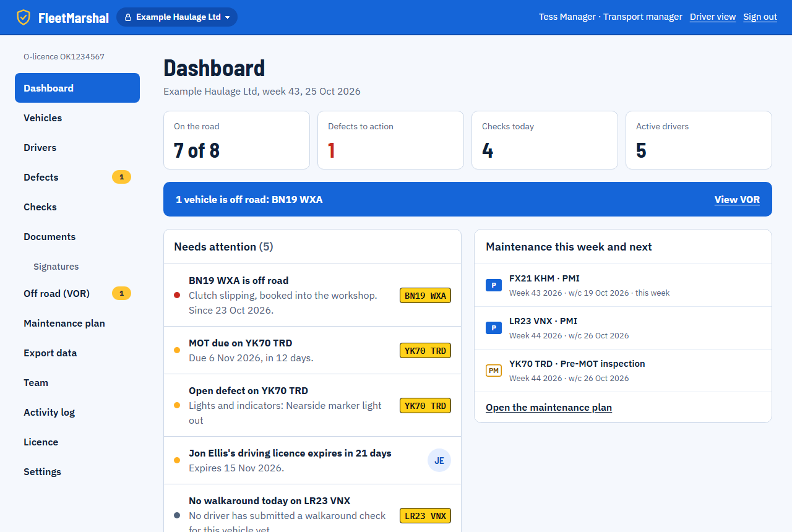Go to Licence in the sidebar

click(77, 442)
